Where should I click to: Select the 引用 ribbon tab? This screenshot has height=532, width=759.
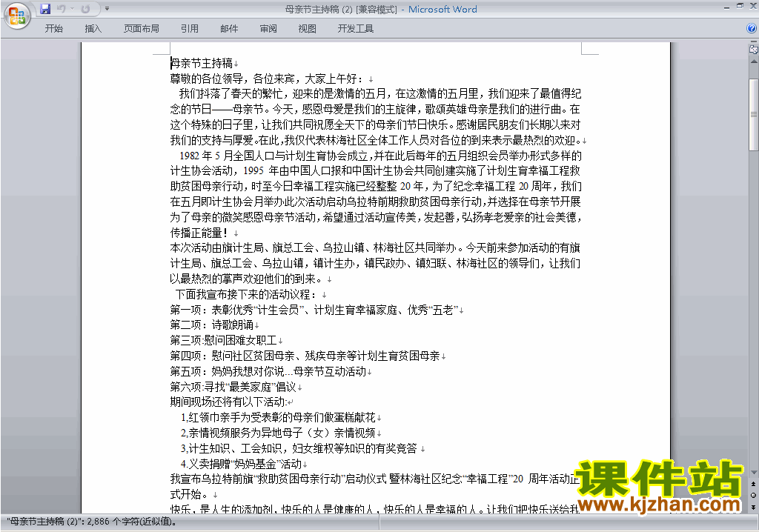pos(190,29)
